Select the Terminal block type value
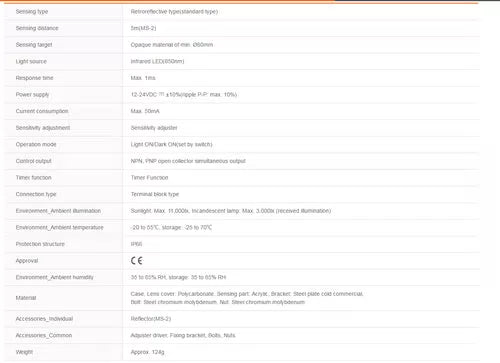This screenshot has height=363, width=500. pos(155,194)
